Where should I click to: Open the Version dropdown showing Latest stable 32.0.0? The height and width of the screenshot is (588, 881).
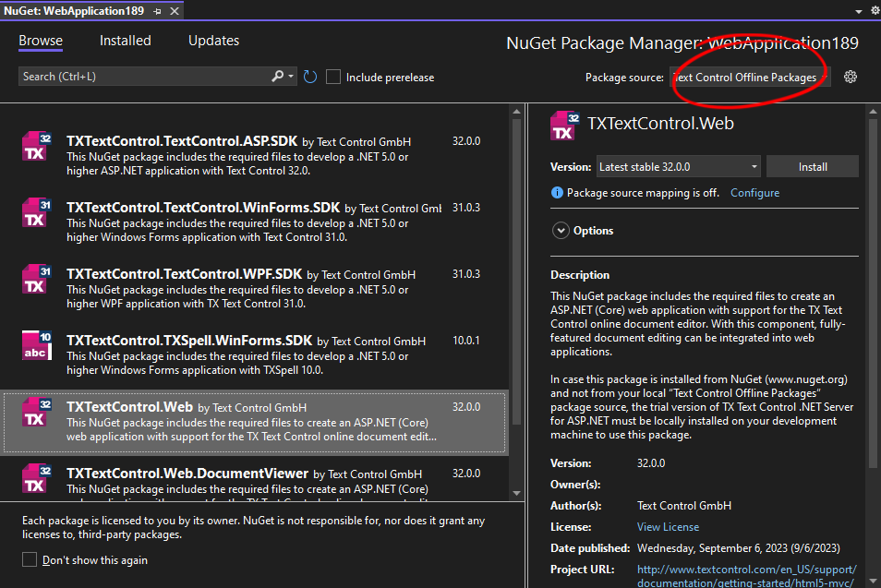click(x=678, y=166)
